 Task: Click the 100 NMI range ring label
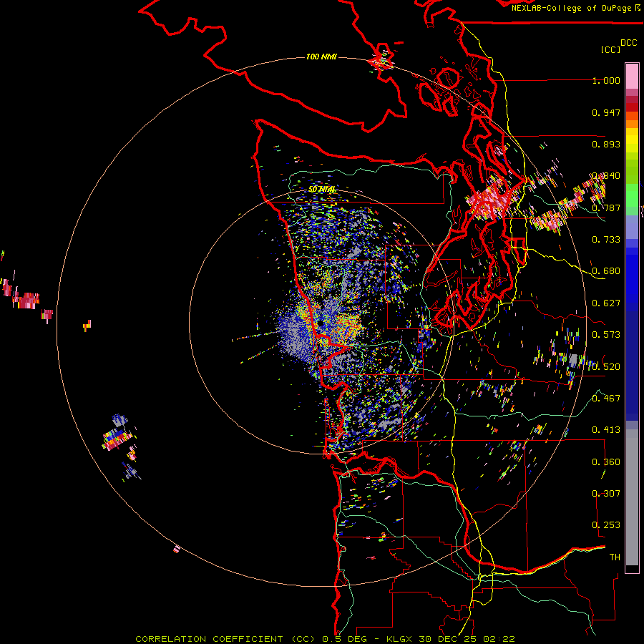point(321,57)
